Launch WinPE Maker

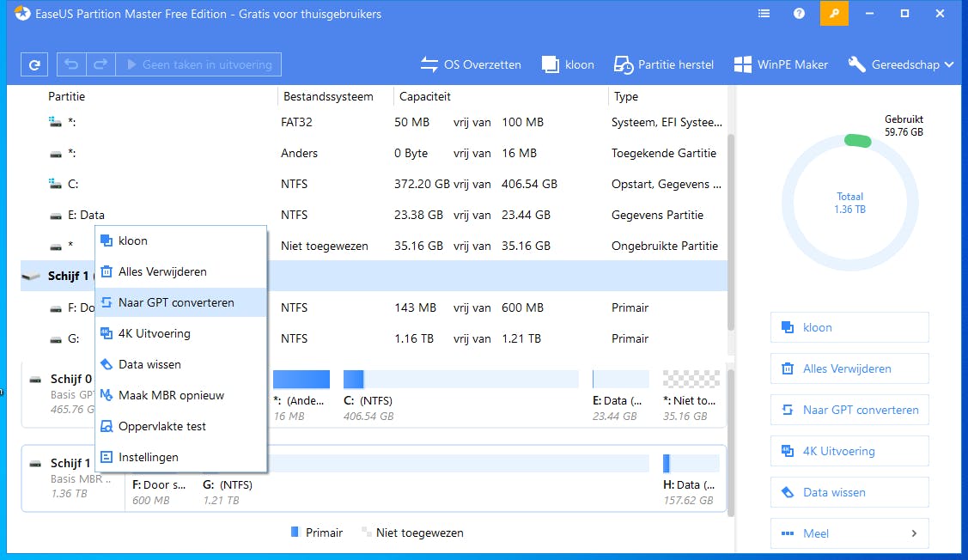pos(780,64)
